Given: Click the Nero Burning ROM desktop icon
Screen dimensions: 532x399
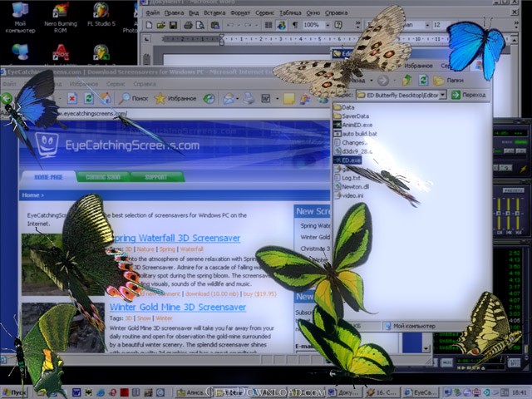Looking at the screenshot, I should pos(61,17).
